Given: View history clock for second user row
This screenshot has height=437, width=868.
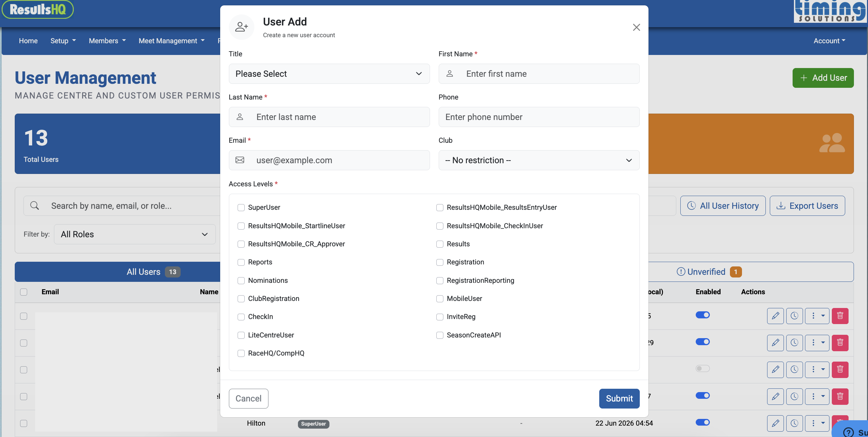Looking at the screenshot, I should pyautogui.click(x=794, y=342).
